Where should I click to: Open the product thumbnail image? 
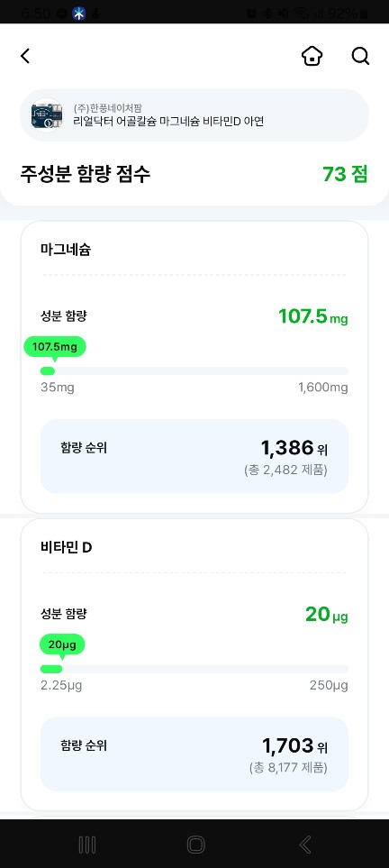tap(47, 114)
